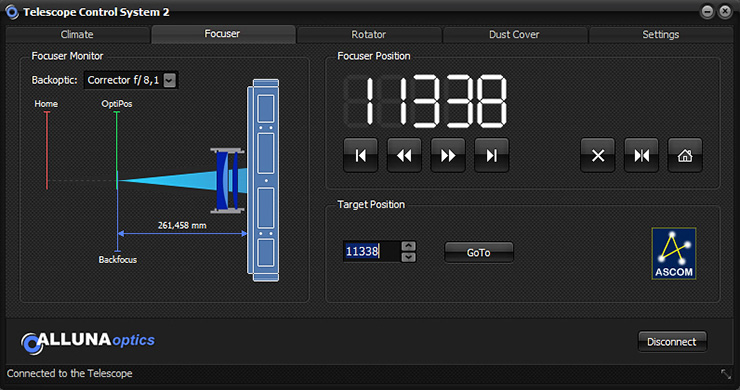Click the target position input field
740x390 pixels.
tap(372, 251)
